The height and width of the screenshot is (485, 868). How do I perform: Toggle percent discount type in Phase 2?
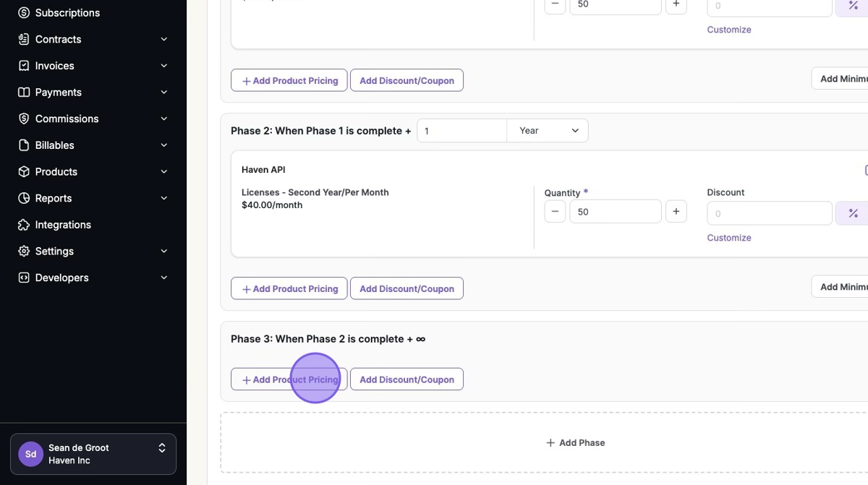pos(853,213)
